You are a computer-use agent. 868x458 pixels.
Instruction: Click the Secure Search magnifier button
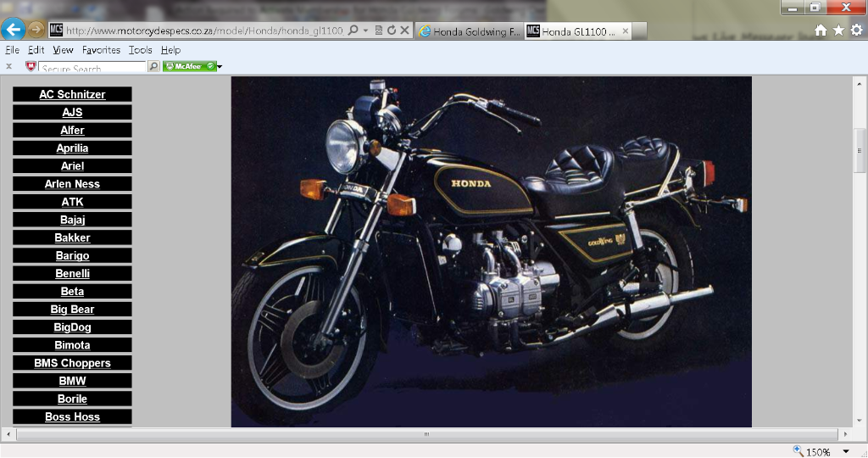154,66
